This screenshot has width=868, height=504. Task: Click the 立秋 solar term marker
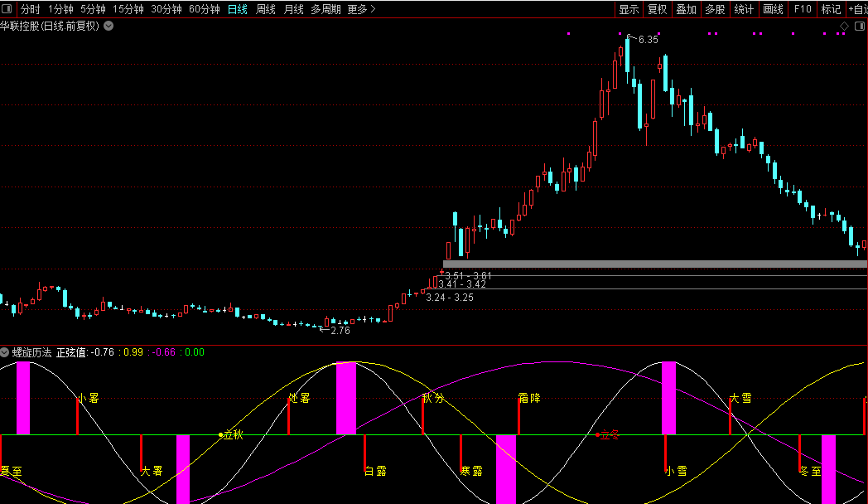point(233,434)
